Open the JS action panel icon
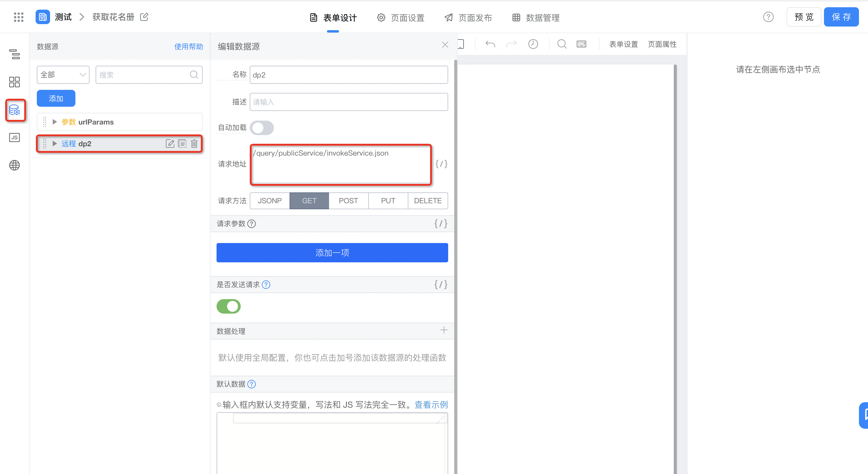Screen dimensions: 868x474 pyautogui.click(x=14, y=137)
